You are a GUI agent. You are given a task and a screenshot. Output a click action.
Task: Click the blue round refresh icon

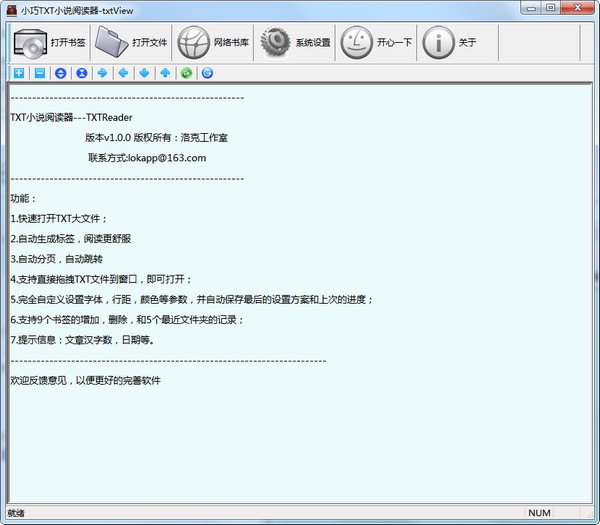[x=207, y=73]
